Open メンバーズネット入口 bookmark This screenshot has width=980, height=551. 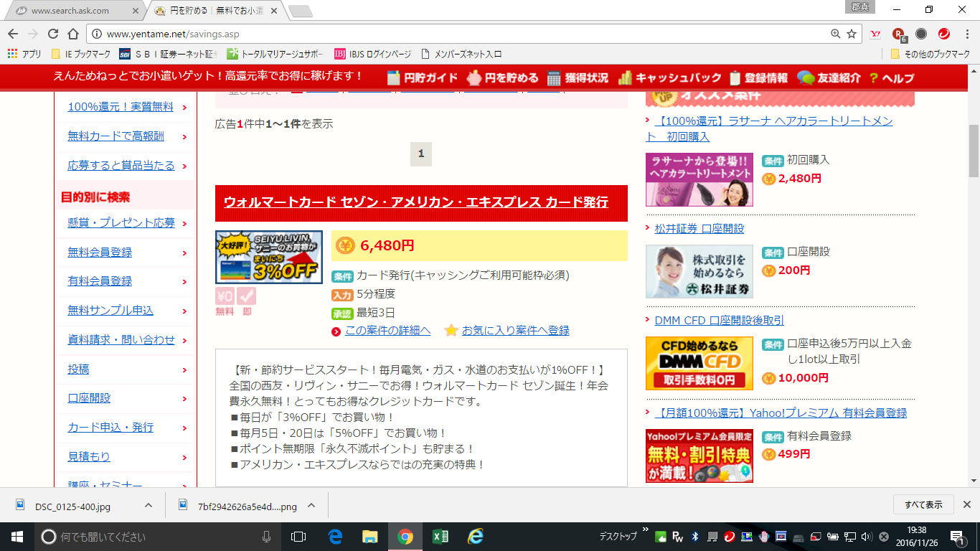click(x=461, y=54)
